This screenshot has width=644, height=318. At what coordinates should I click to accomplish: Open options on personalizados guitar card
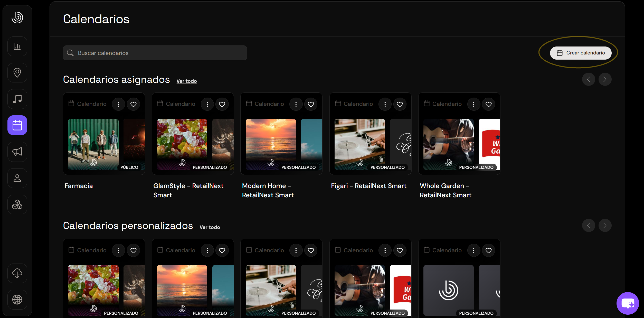[385, 250]
